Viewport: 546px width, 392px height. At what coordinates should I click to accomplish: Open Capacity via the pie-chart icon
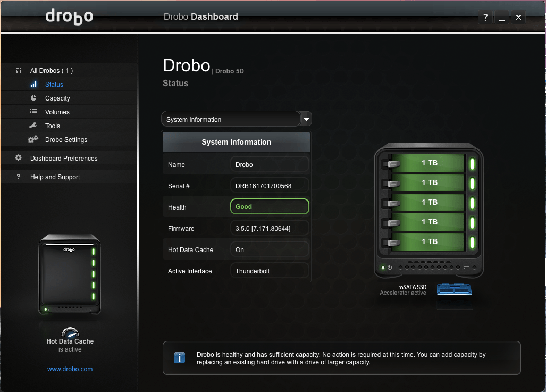click(34, 98)
